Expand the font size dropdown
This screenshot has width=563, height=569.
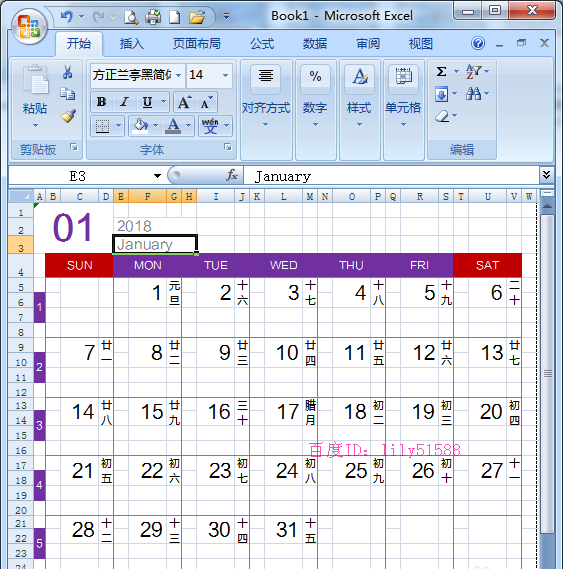[225, 75]
